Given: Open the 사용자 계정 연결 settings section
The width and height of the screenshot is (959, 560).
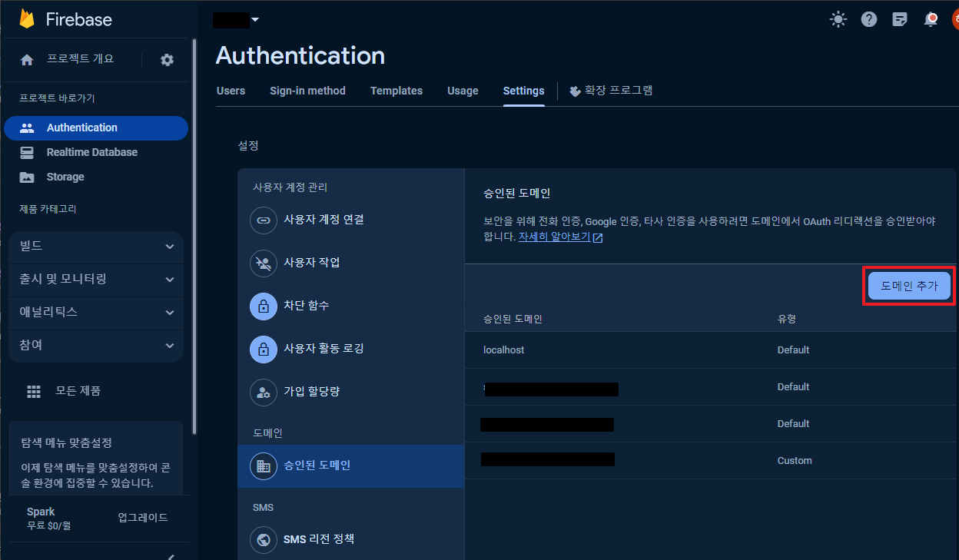Looking at the screenshot, I should click(x=351, y=220).
